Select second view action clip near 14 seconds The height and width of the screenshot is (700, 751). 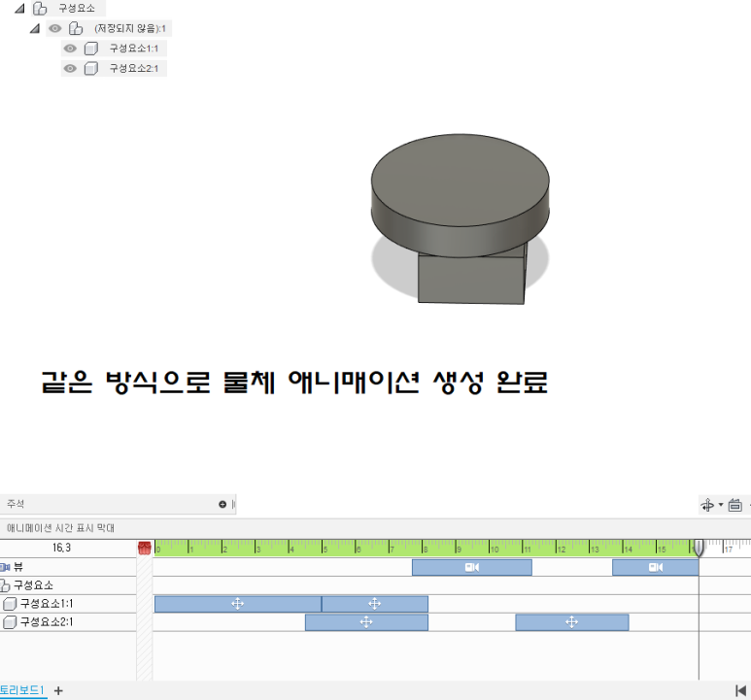point(655,567)
